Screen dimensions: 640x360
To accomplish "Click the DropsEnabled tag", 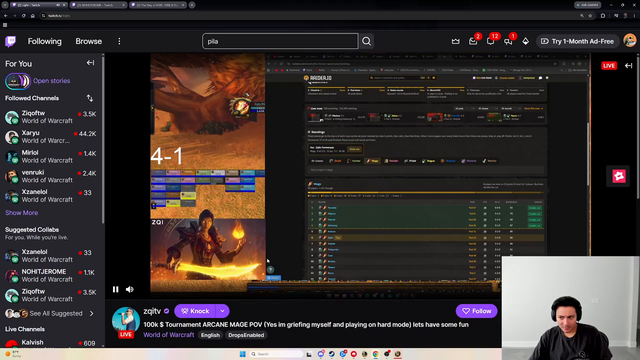I will pyautogui.click(x=246, y=335).
